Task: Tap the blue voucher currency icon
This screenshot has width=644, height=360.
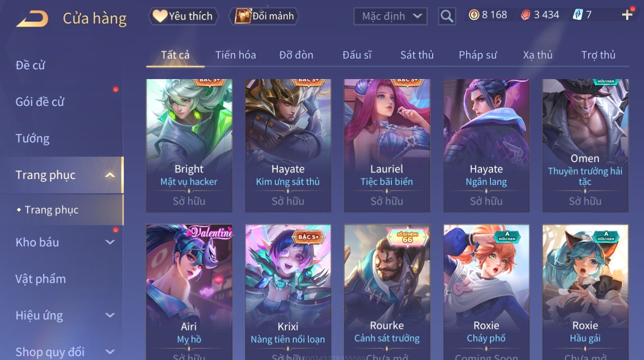Action: [578, 15]
